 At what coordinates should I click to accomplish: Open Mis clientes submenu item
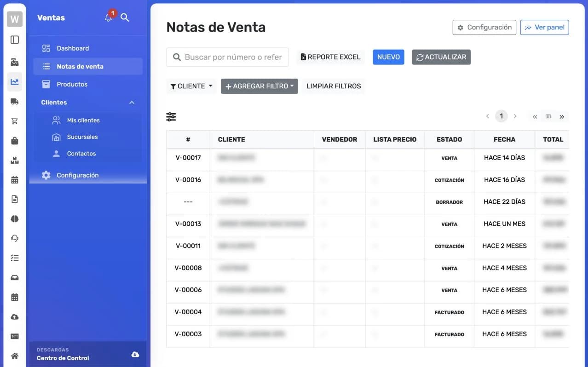[x=88, y=120]
